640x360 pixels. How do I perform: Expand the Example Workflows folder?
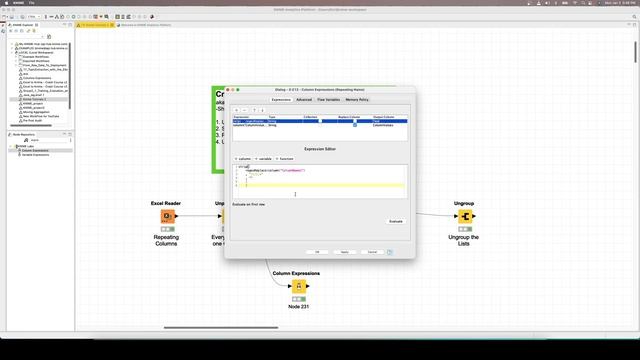[16, 57]
